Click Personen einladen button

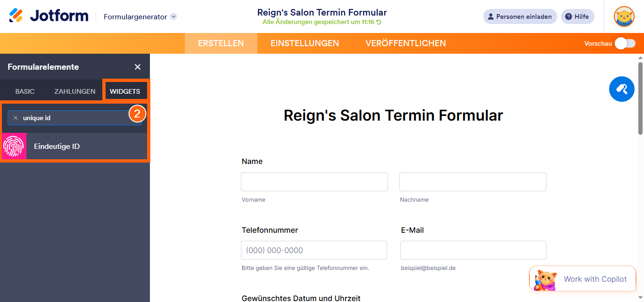(x=520, y=16)
